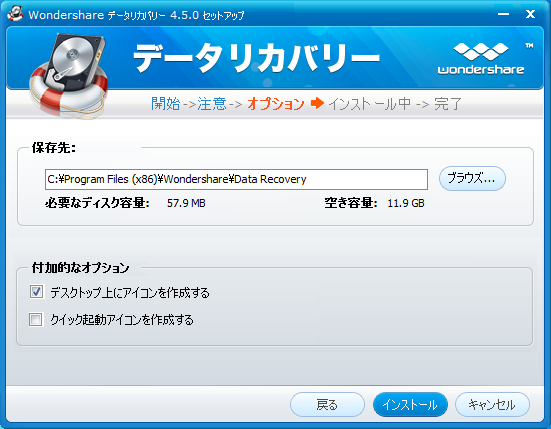
Task: Cancel setup with キャンセル button
Action: pyautogui.click(x=492, y=404)
